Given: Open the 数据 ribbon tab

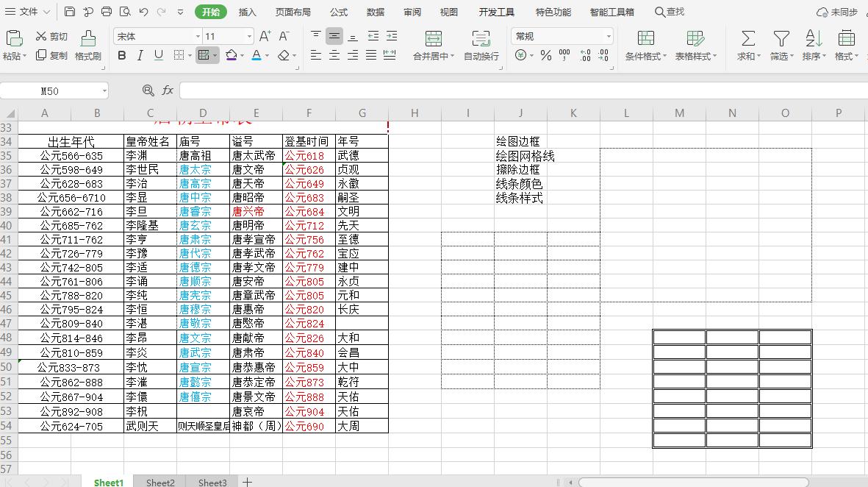Looking at the screenshot, I should coord(375,12).
